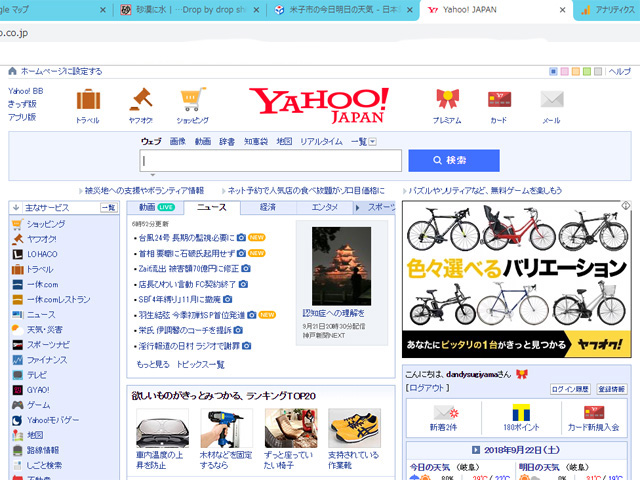Expand the arrow below the search box

coord(153,175)
